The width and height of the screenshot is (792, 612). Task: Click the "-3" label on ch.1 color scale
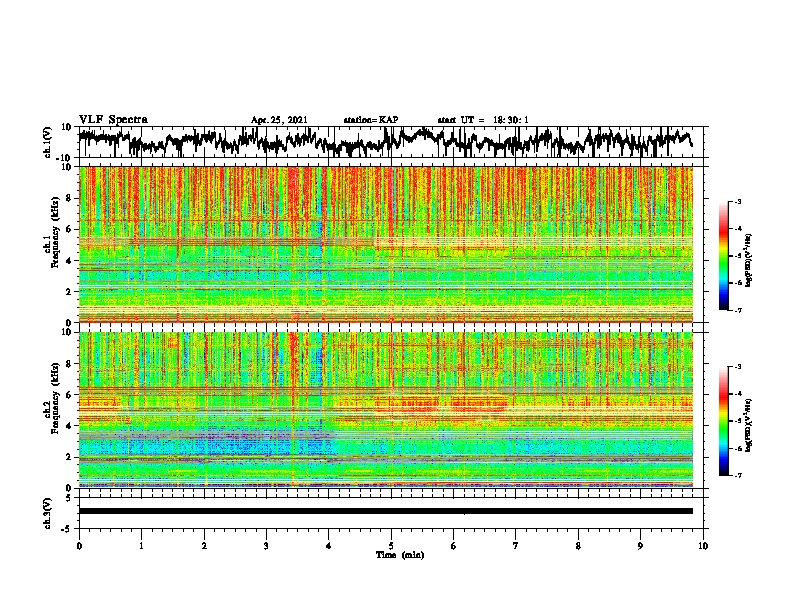pyautogui.click(x=737, y=201)
